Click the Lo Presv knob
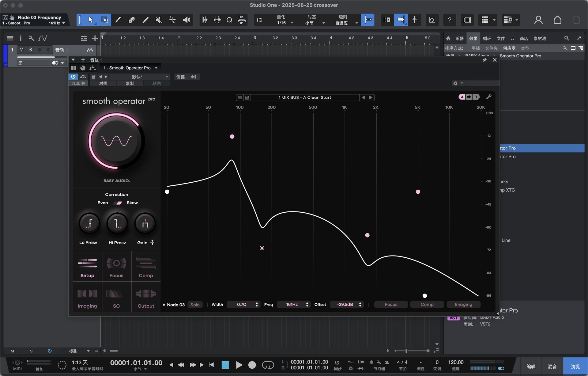 click(89, 223)
